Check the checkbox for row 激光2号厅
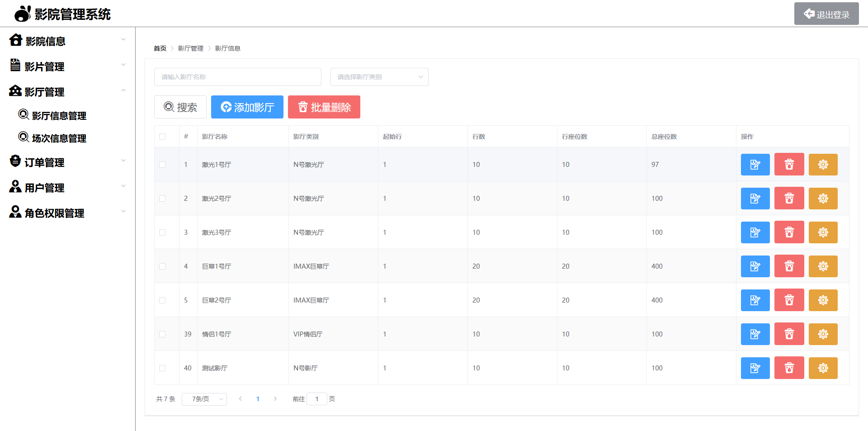 [163, 198]
